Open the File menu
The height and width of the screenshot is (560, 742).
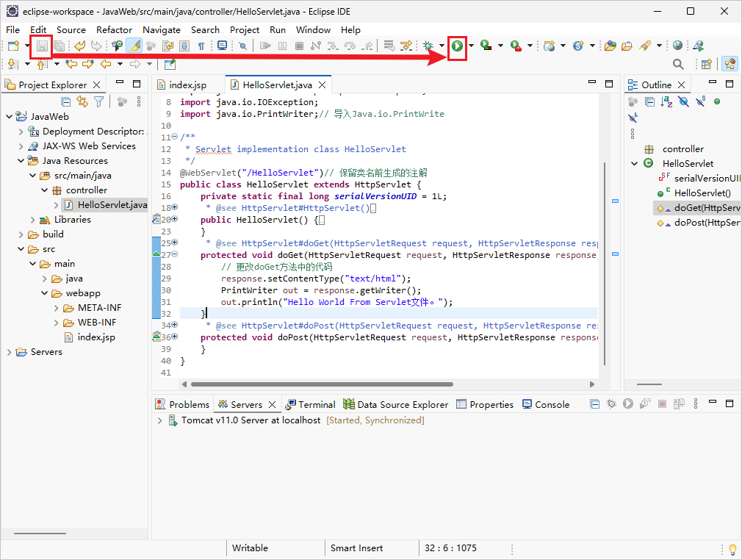[12, 30]
